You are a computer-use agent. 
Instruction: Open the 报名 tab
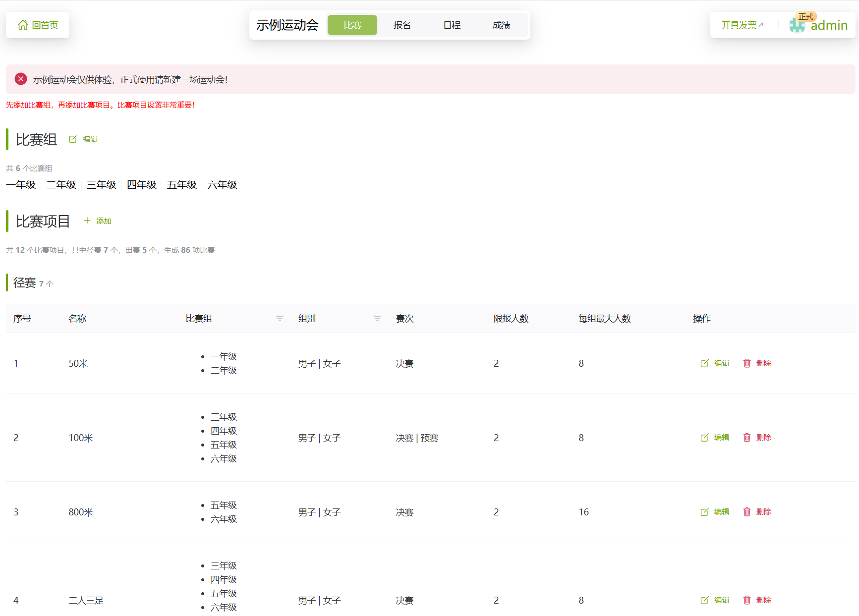(x=402, y=25)
